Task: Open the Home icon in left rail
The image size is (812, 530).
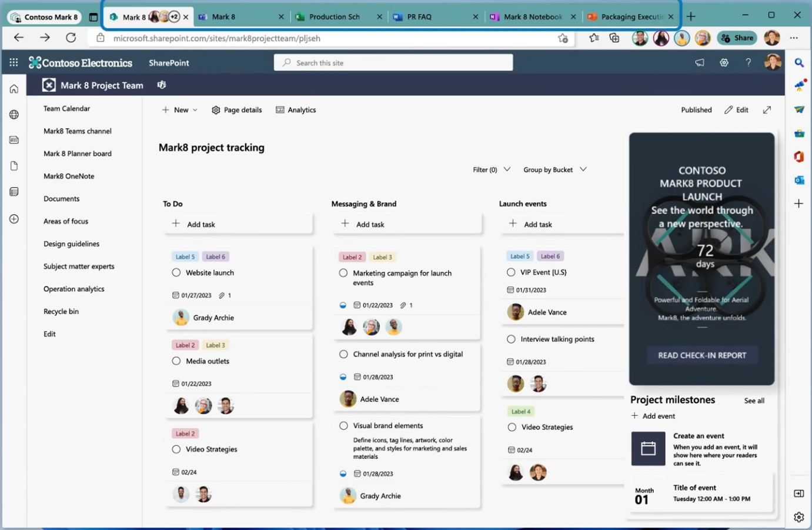Action: 14,89
